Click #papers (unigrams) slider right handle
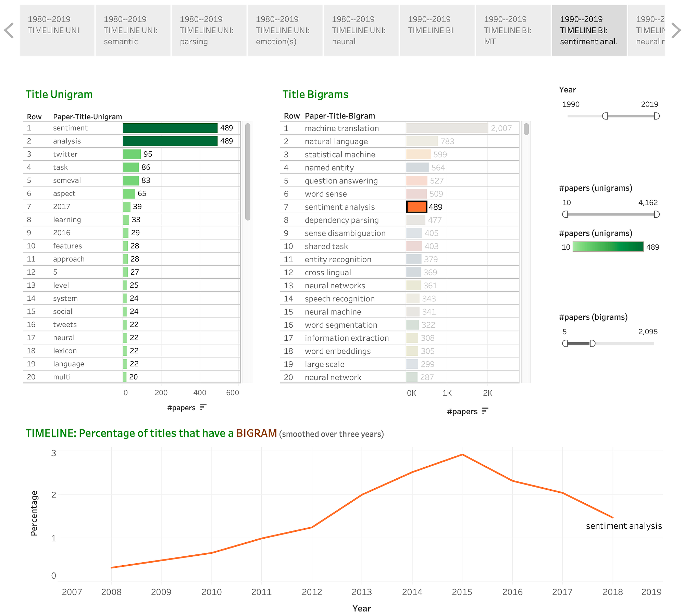Image resolution: width=685 pixels, height=616 pixels. 657,214
